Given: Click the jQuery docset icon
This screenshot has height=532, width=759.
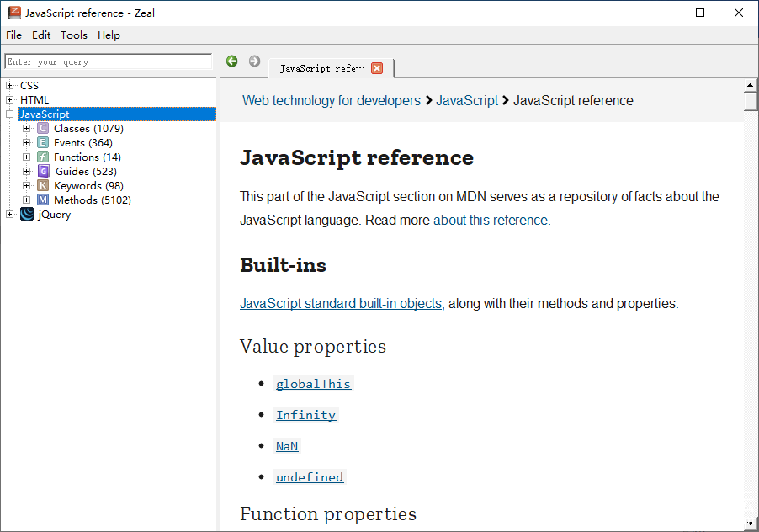Looking at the screenshot, I should [x=27, y=214].
